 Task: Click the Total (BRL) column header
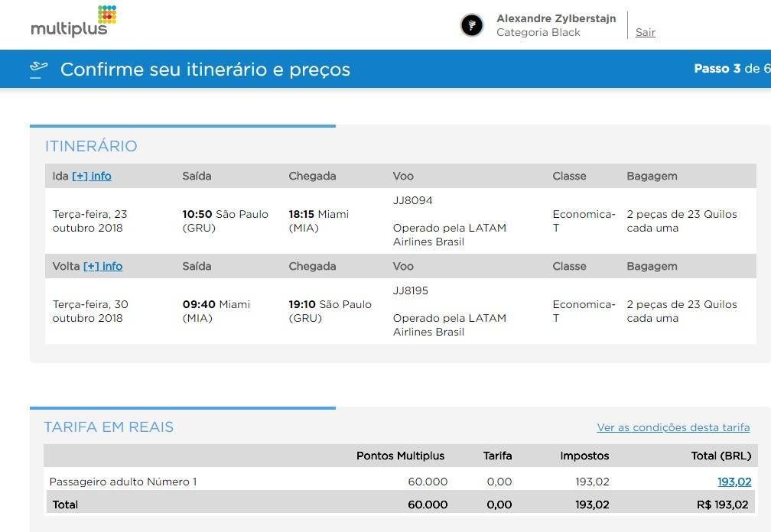[721, 456]
